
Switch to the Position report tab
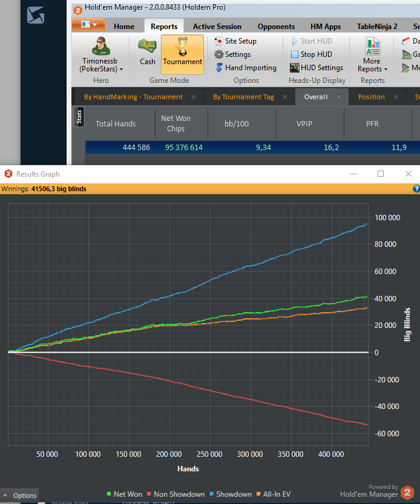pos(372,97)
